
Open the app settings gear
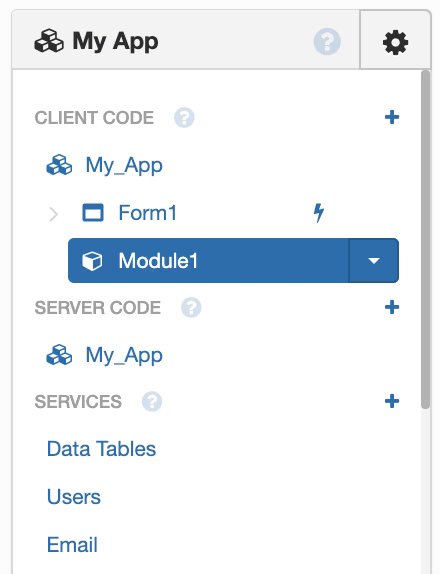pyautogui.click(x=395, y=43)
